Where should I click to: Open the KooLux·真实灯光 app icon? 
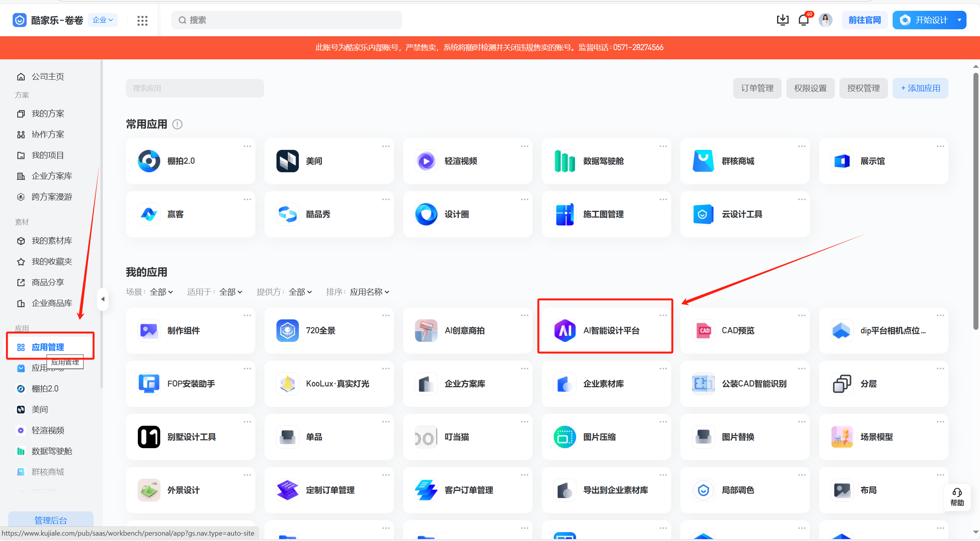click(x=287, y=383)
